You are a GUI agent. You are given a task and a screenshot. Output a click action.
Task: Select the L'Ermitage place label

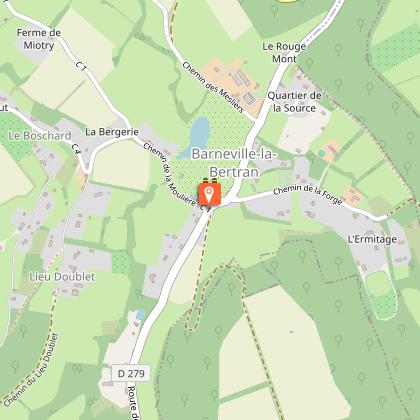[x=372, y=239]
